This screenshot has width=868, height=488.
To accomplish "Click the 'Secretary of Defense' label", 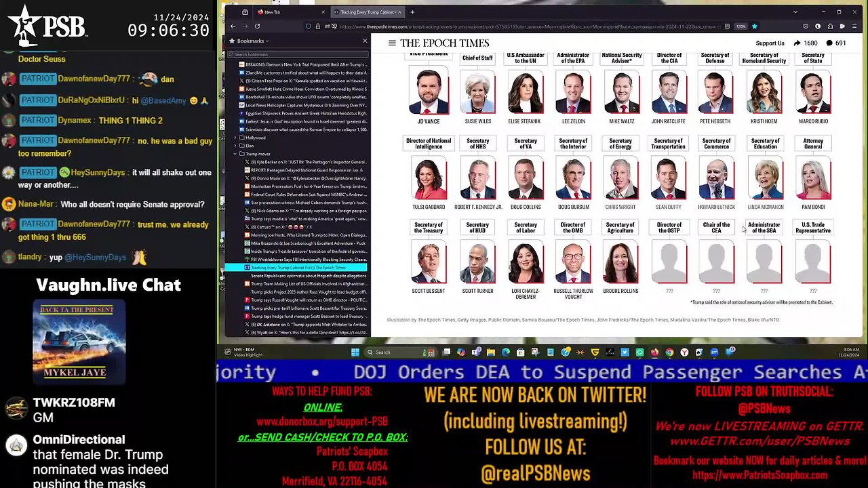I will click(715, 58).
